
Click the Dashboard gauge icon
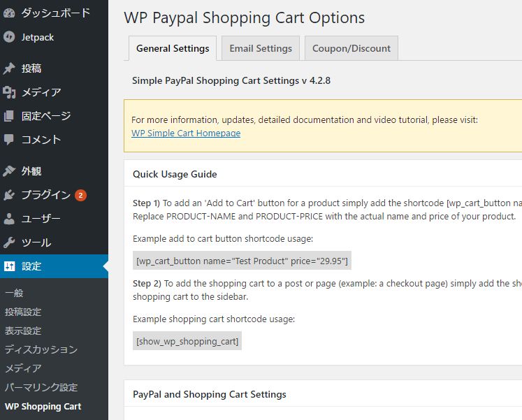pos(9,13)
